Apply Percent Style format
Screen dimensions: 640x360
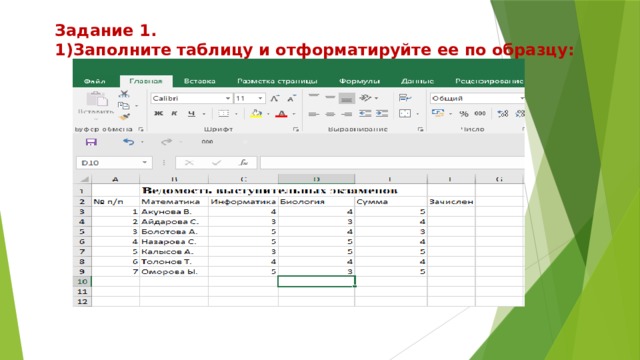(x=464, y=114)
